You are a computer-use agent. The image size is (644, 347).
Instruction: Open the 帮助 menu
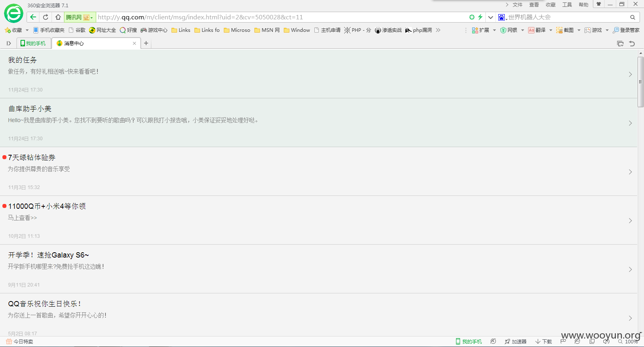coord(584,5)
